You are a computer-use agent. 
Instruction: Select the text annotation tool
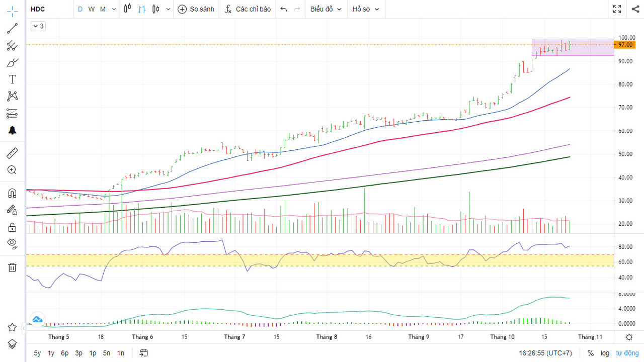12,79
